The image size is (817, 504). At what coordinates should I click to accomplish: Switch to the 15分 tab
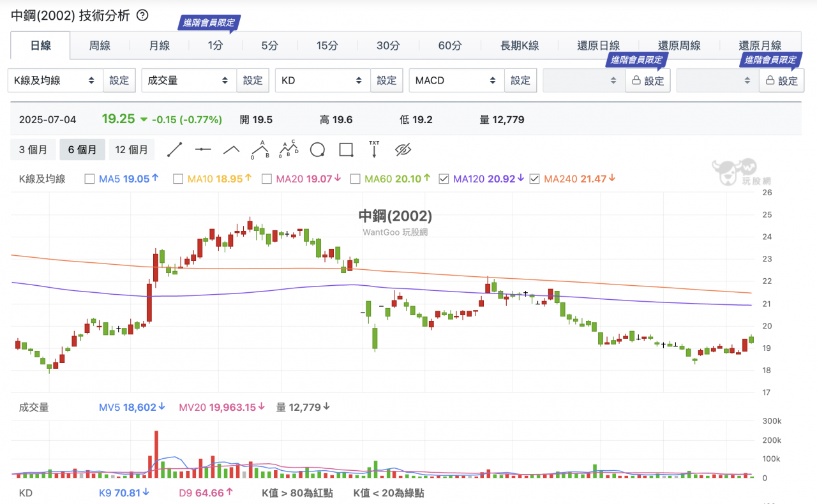[327, 45]
